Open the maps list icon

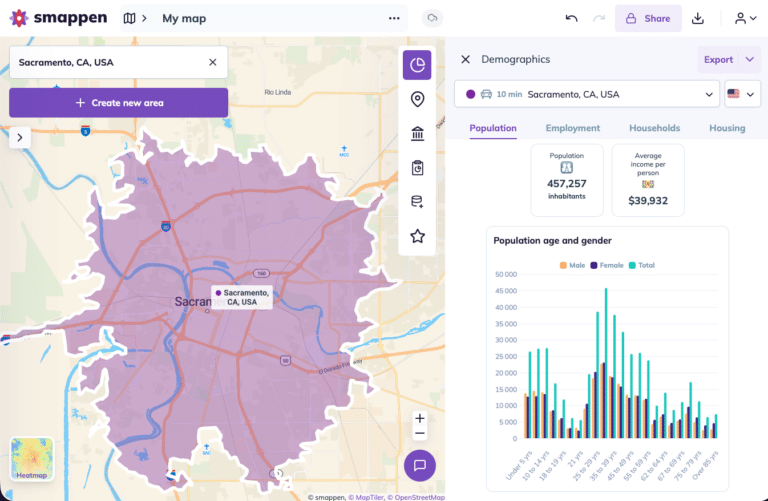click(x=129, y=18)
